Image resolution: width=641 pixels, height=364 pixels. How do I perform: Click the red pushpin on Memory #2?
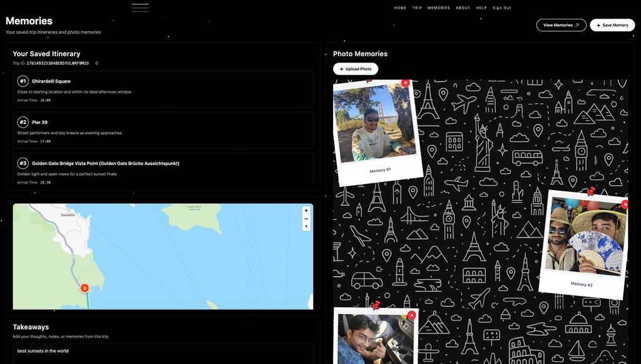click(591, 191)
